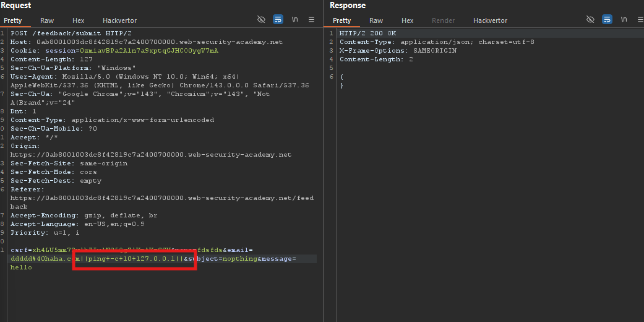Click Accept: */* header
Screen dimensions: 644x322
point(34,137)
